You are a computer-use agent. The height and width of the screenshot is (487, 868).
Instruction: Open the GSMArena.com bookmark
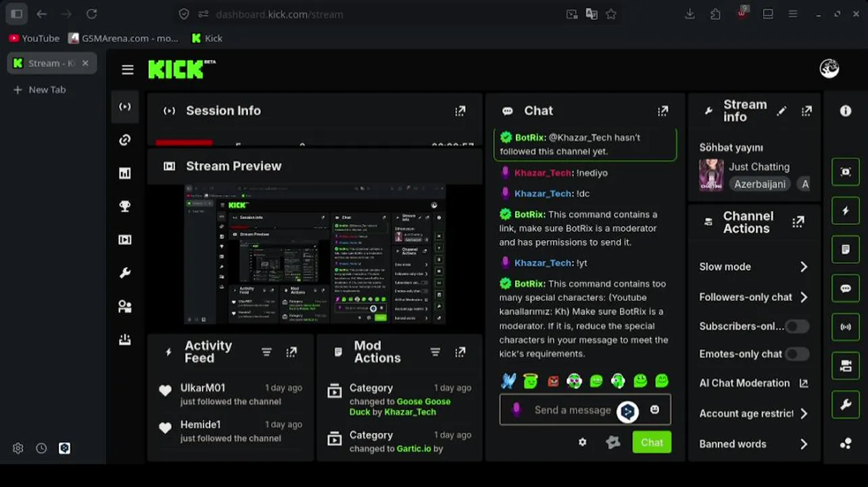[x=124, y=39]
